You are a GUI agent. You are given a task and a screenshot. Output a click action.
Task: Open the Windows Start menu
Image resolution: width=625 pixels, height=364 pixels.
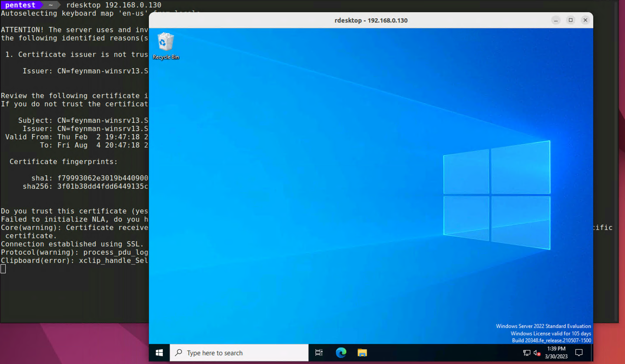[159, 353]
